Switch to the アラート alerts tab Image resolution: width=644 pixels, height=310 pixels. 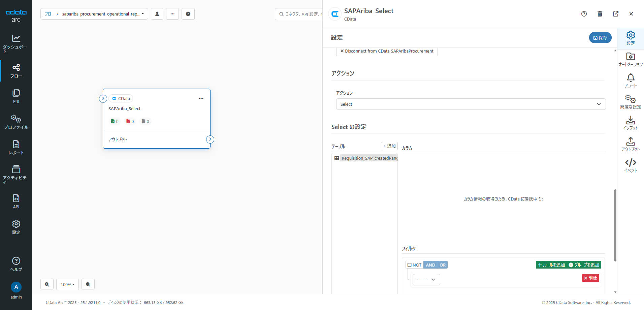(x=631, y=81)
